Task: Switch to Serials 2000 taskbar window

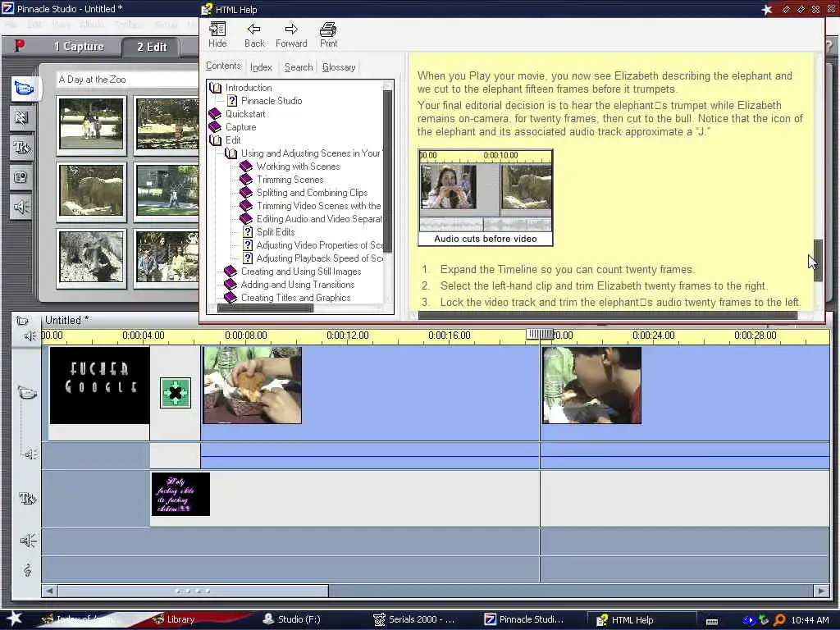Action: click(x=414, y=619)
